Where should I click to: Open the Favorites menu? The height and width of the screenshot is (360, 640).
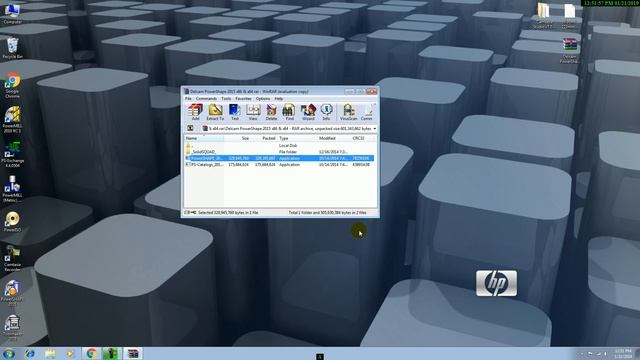pos(243,98)
